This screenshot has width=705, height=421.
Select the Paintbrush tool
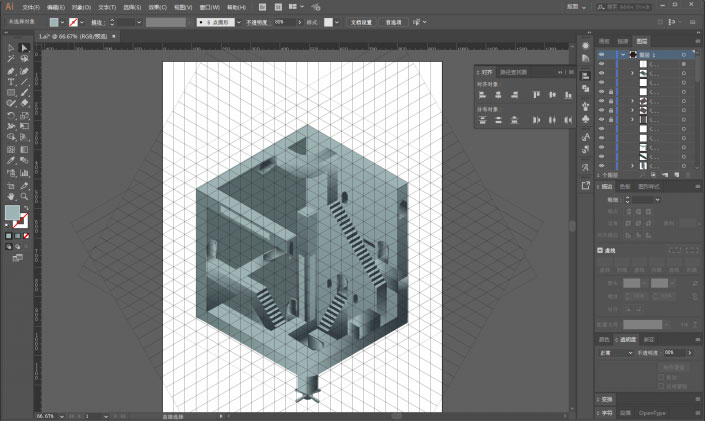coord(24,93)
